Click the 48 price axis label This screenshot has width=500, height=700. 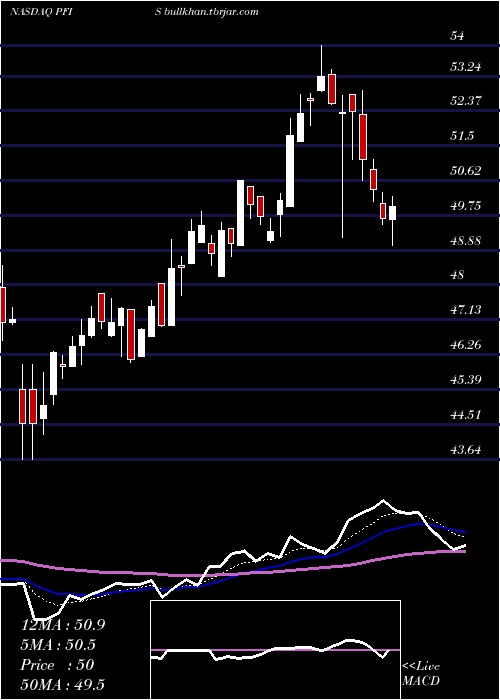[458, 275]
